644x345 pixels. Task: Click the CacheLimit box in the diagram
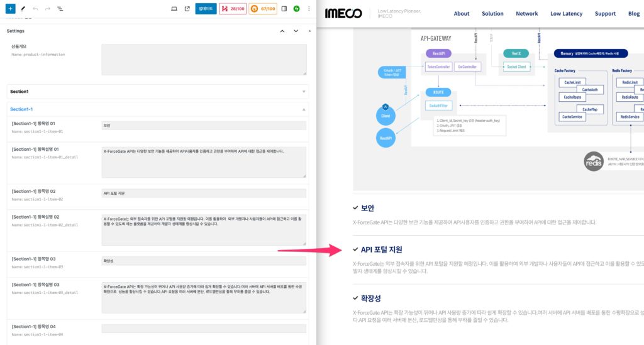point(572,82)
